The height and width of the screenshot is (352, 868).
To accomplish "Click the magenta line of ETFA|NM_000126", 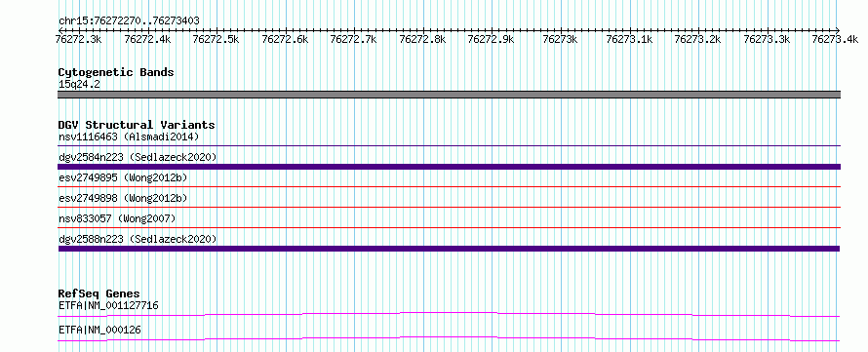I will (x=449, y=338).
